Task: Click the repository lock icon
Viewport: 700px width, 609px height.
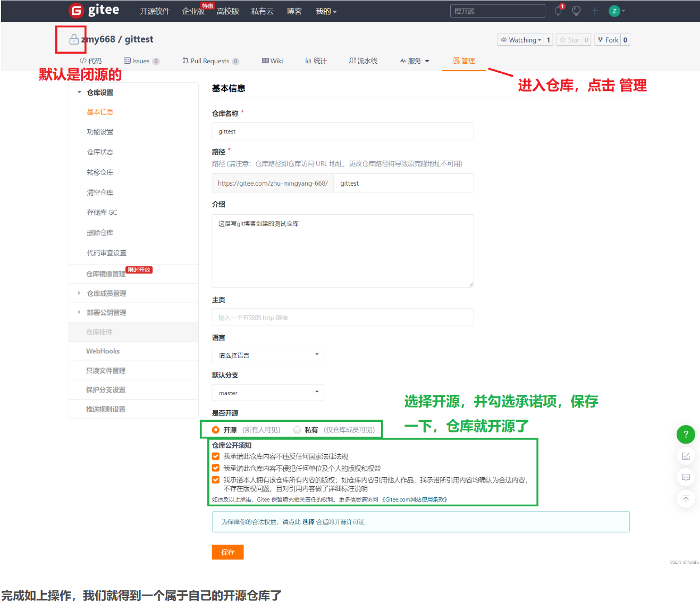Action: pyautogui.click(x=74, y=39)
